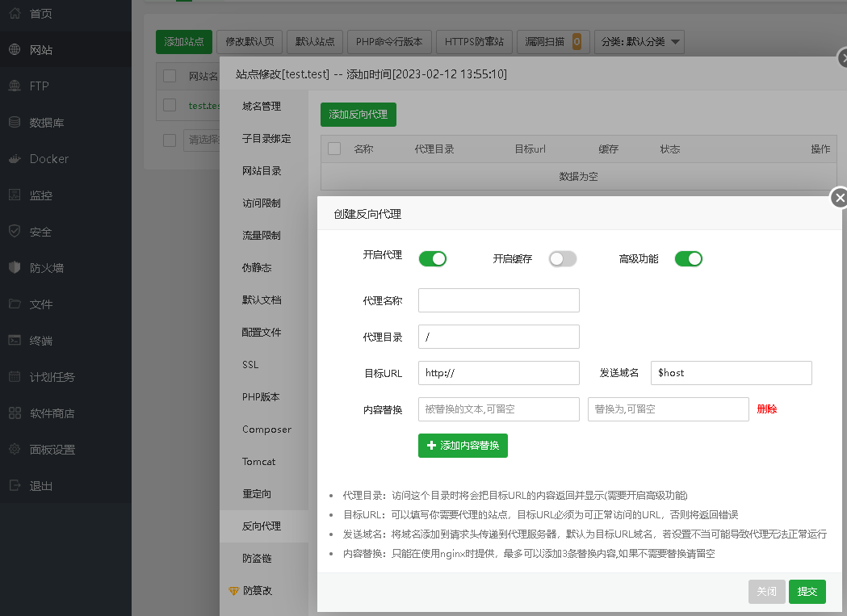Open the 面板设置 gear icon in the sidebar
Image resolution: width=847 pixels, height=616 pixels.
pos(15,449)
